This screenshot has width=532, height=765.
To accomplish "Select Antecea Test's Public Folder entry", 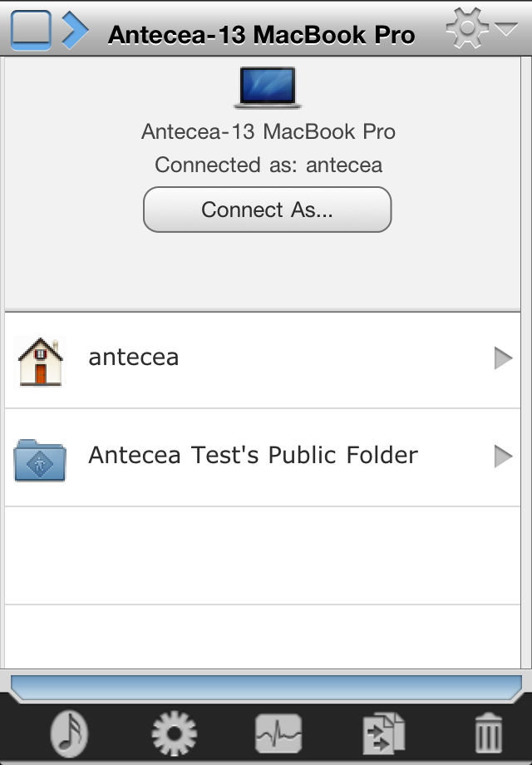I will pyautogui.click(x=263, y=458).
